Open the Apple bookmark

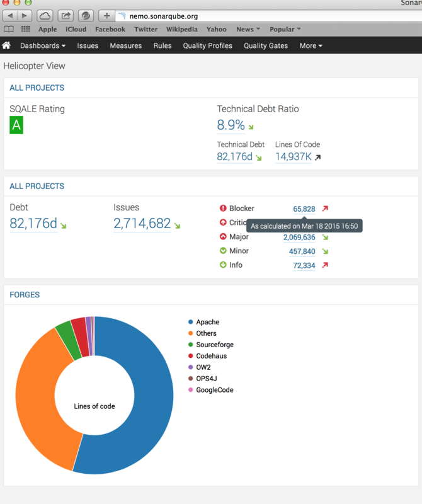(48, 29)
